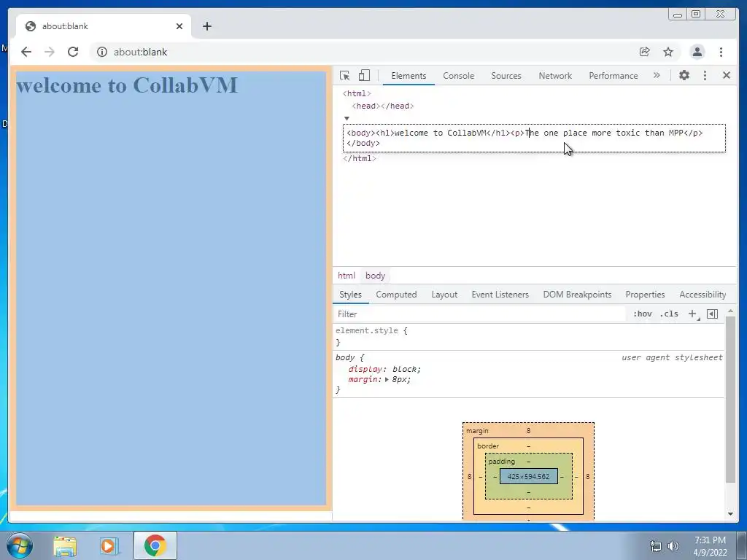Click the volume speaker tray icon
The image size is (747, 560).
pos(673,546)
